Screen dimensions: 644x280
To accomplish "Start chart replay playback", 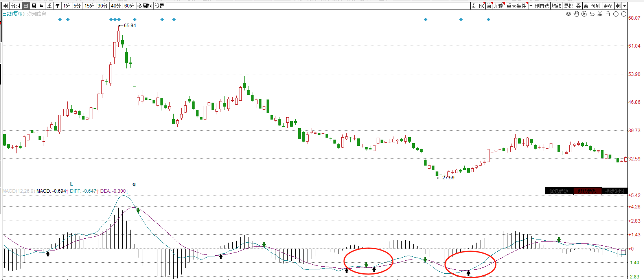I will click(x=584, y=14).
